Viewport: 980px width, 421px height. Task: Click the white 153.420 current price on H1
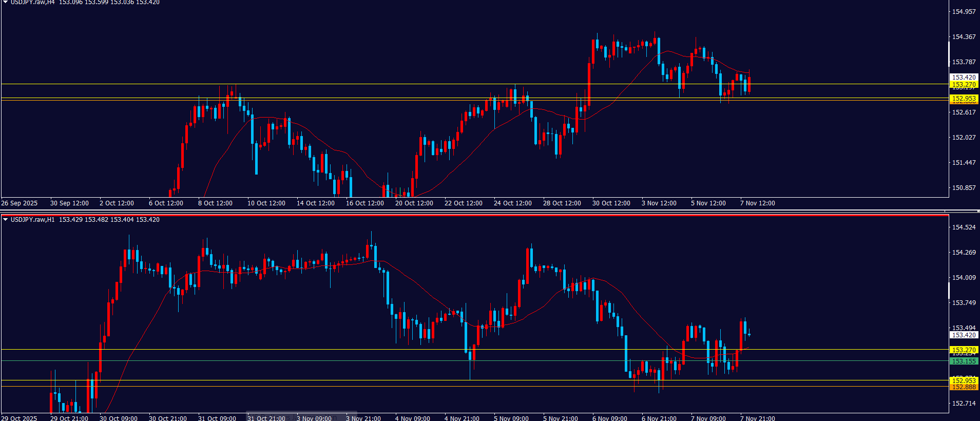tap(964, 335)
